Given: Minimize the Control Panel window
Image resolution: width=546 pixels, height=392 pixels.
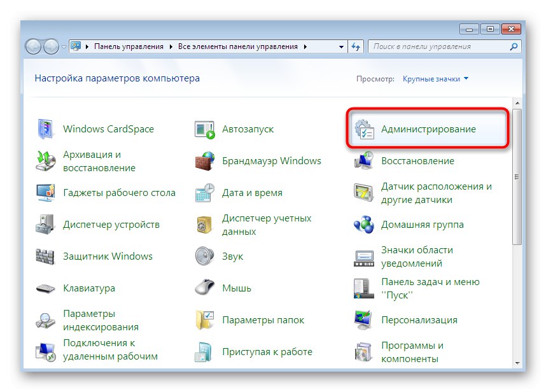Looking at the screenshot, I should [x=470, y=29].
